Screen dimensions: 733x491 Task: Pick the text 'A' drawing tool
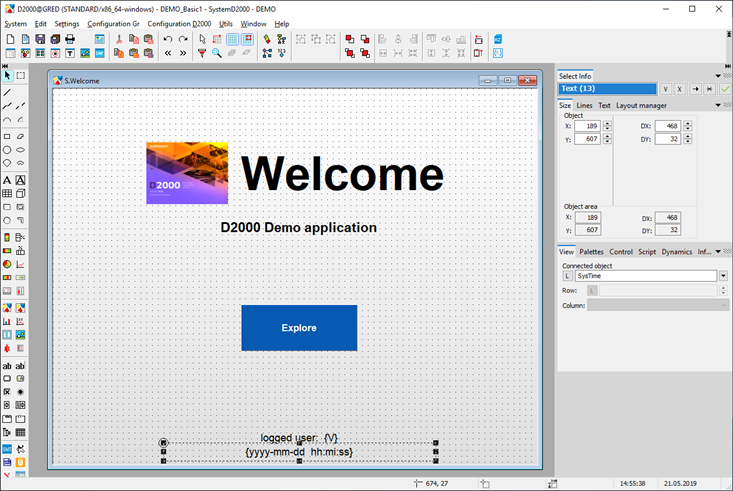[x=7, y=180]
